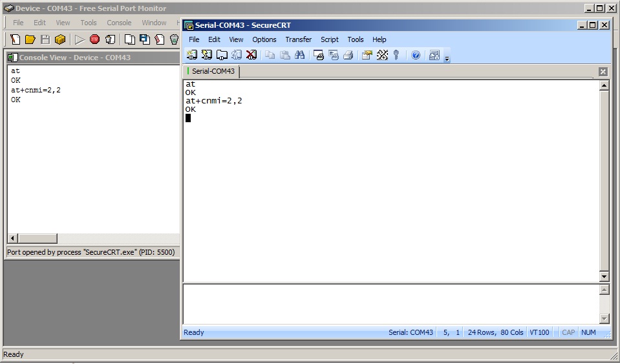The width and height of the screenshot is (620, 364).
Task: Click 'VT100' in the status bar
Action: [539, 332]
